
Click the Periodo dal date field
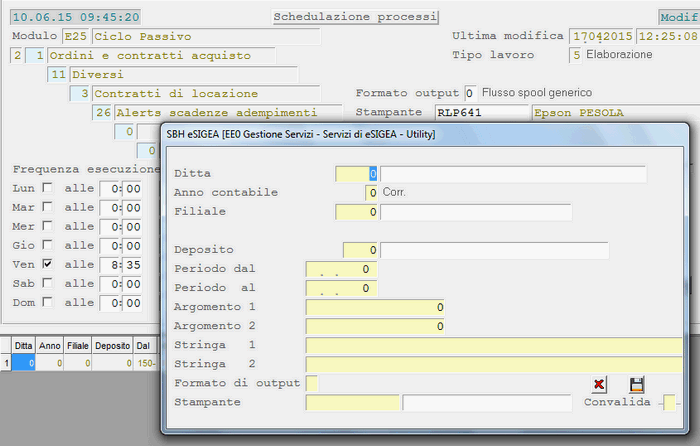point(342,269)
